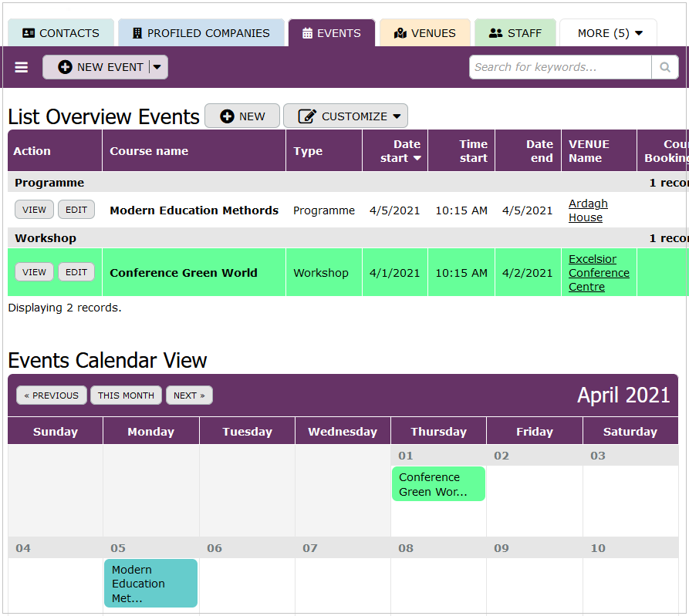
Task: Open the Ardagh House venue link
Action: (x=588, y=210)
